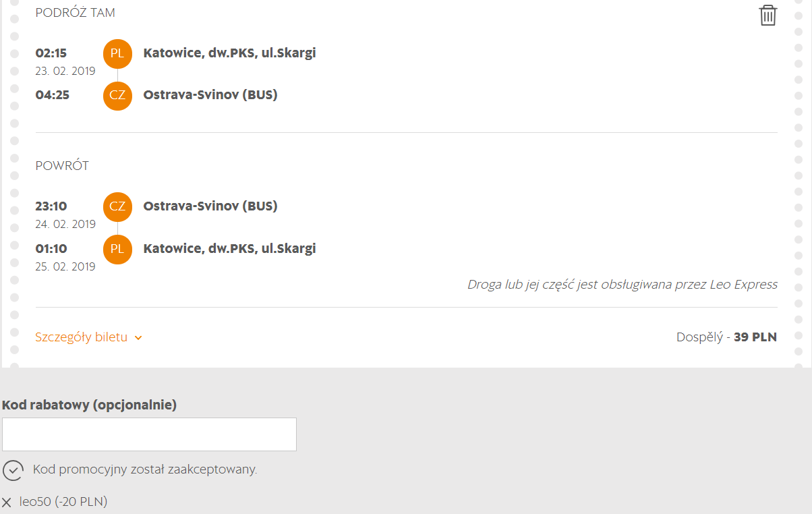Remove the leo50 discount code
The image size is (812, 514).
(7, 503)
